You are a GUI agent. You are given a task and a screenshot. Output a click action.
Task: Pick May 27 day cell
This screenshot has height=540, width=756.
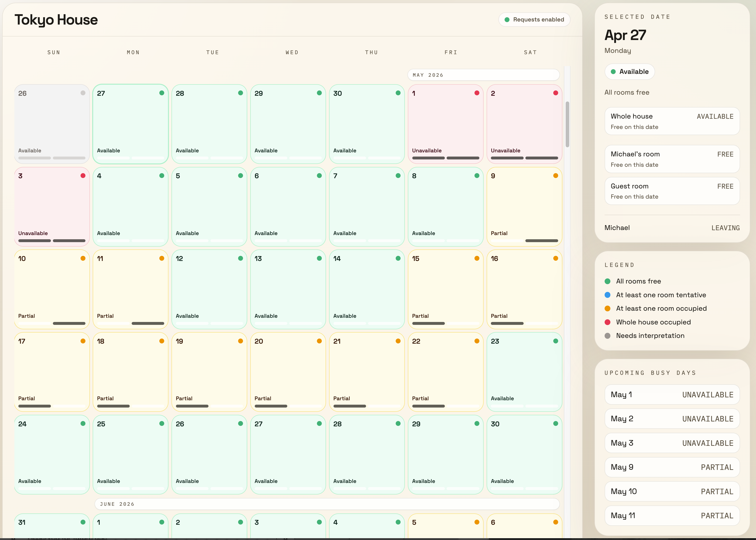[288, 455]
